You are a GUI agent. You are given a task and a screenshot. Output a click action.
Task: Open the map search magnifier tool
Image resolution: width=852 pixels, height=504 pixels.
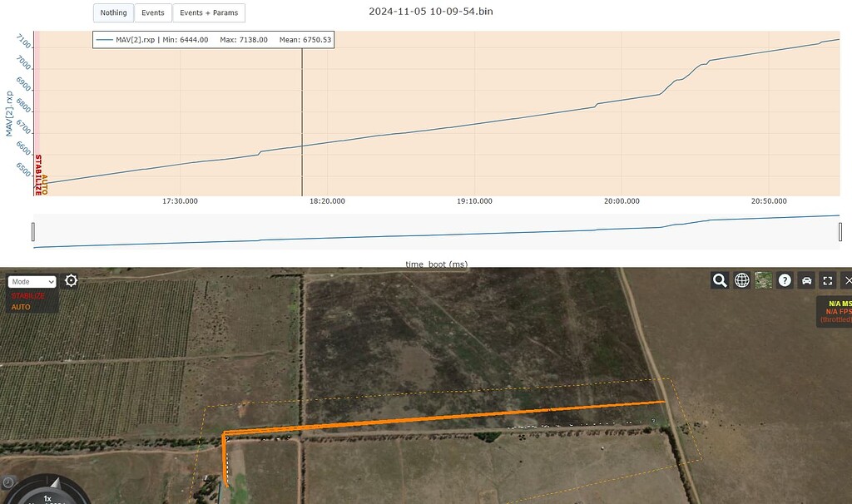(720, 280)
